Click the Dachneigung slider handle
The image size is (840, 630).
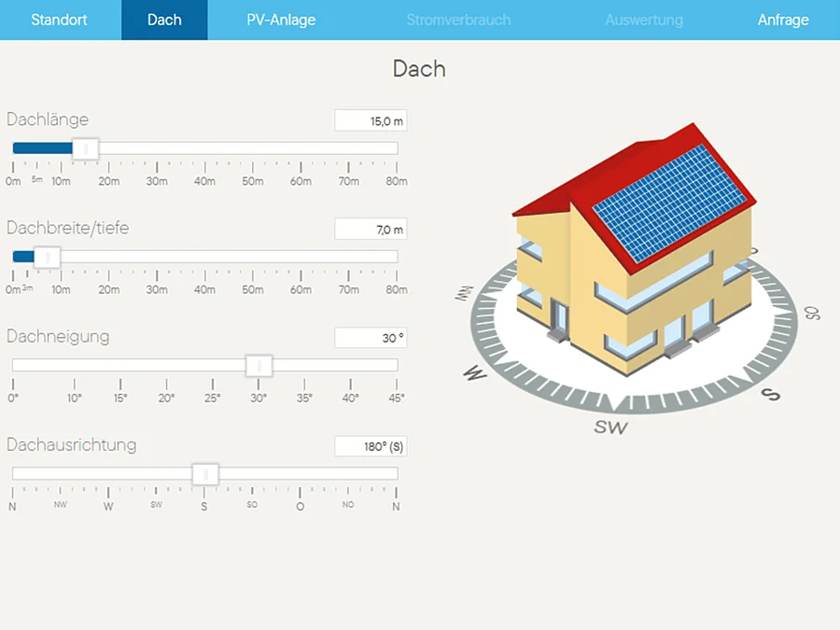coord(259,366)
